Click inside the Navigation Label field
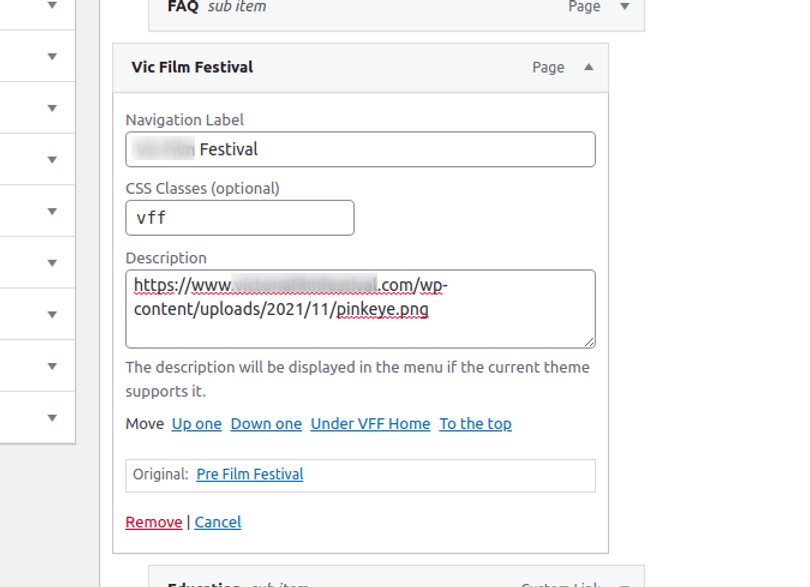810x587 pixels. [360, 149]
